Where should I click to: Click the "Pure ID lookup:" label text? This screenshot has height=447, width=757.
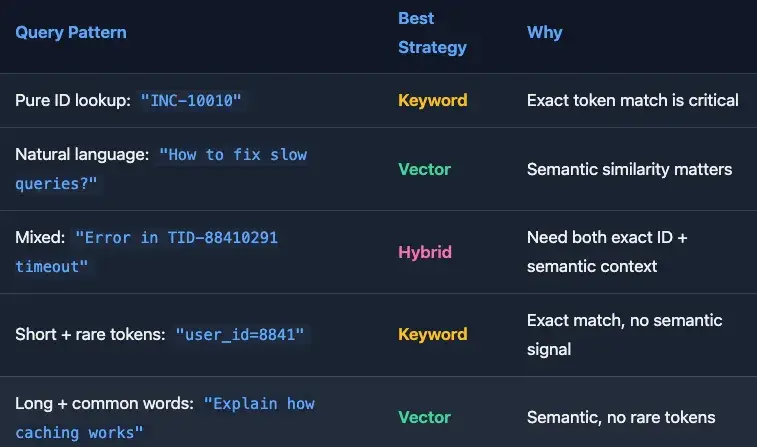pyautogui.click(x=73, y=101)
